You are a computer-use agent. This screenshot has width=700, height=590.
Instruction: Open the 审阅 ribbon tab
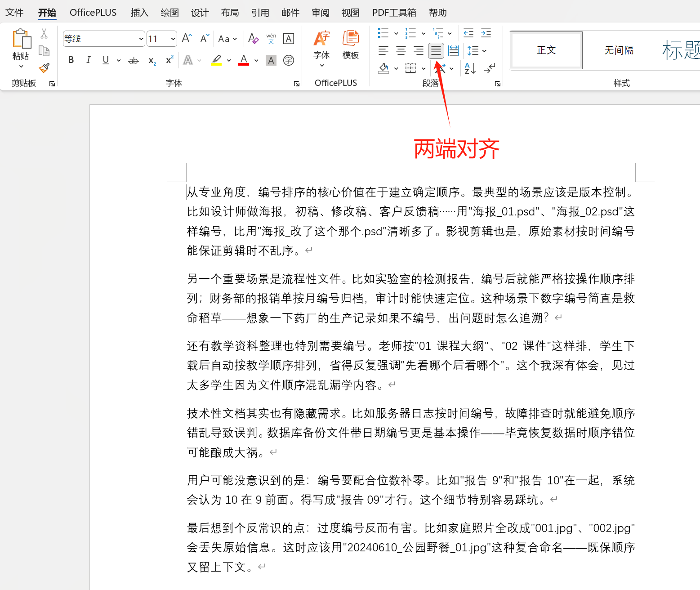tap(320, 12)
